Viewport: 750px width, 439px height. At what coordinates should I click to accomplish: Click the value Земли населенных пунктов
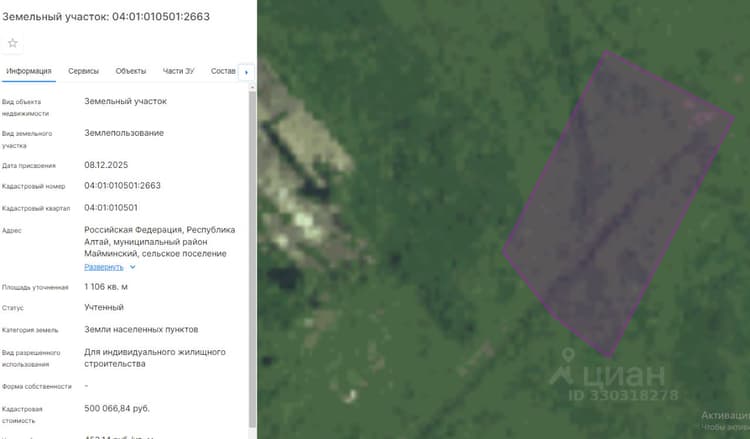[x=141, y=329]
